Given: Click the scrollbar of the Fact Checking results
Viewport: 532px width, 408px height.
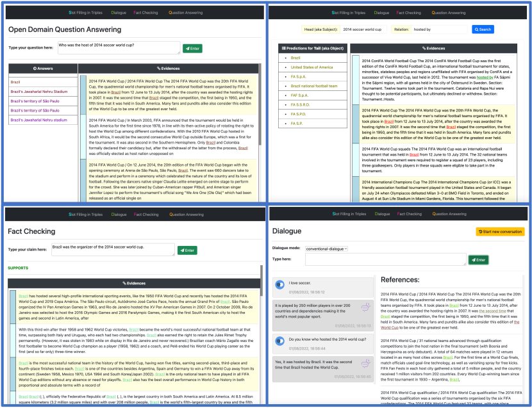Looking at the screenshot, I should pos(262,280).
